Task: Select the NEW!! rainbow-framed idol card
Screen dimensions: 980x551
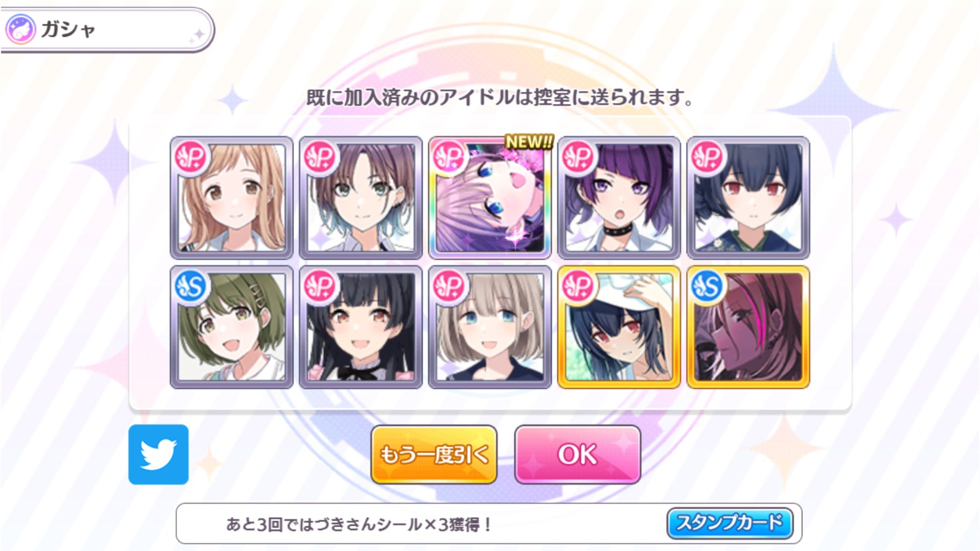Action: pyautogui.click(x=489, y=198)
